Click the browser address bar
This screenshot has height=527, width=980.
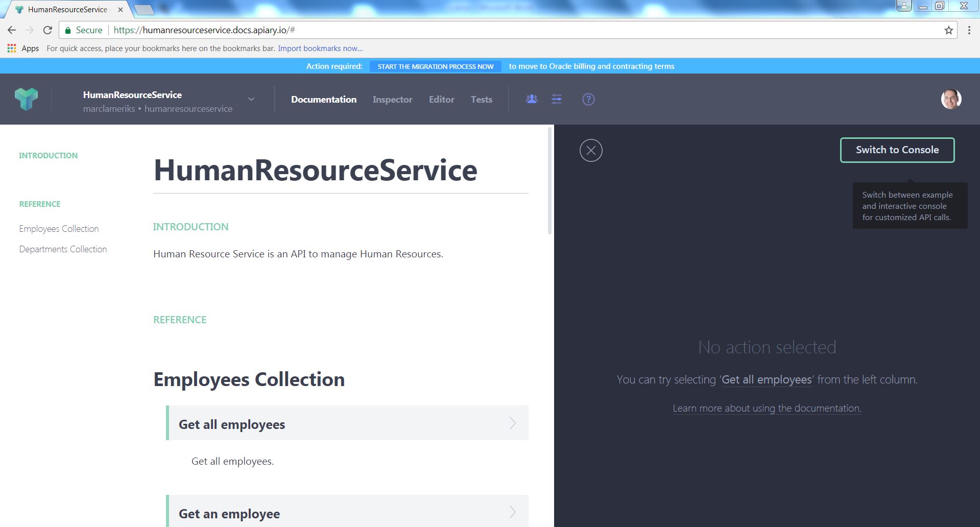(x=460, y=30)
